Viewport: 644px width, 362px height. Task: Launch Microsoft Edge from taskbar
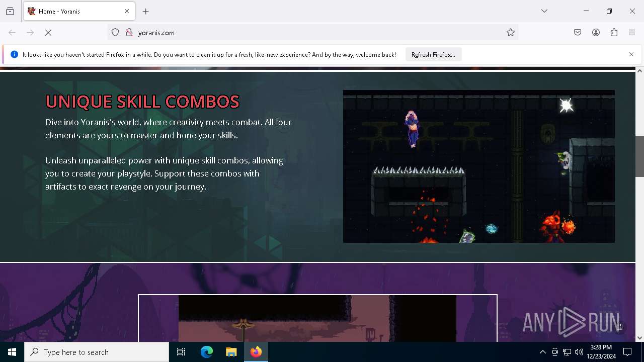click(x=207, y=352)
